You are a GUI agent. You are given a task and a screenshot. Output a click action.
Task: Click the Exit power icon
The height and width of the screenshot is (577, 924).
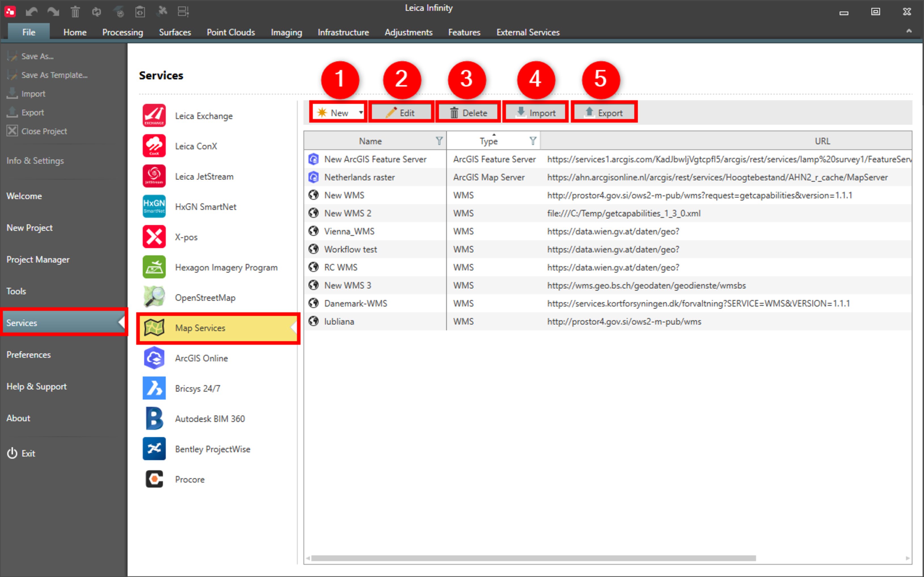tap(12, 453)
